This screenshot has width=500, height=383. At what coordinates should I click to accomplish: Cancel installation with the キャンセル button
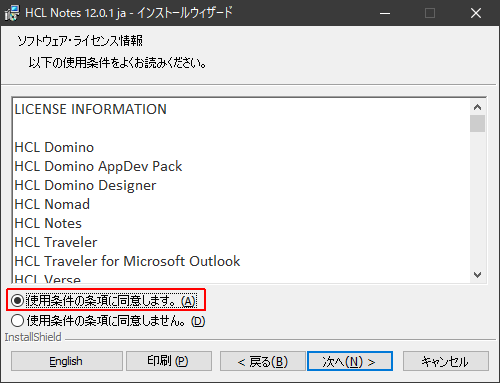[446, 361]
